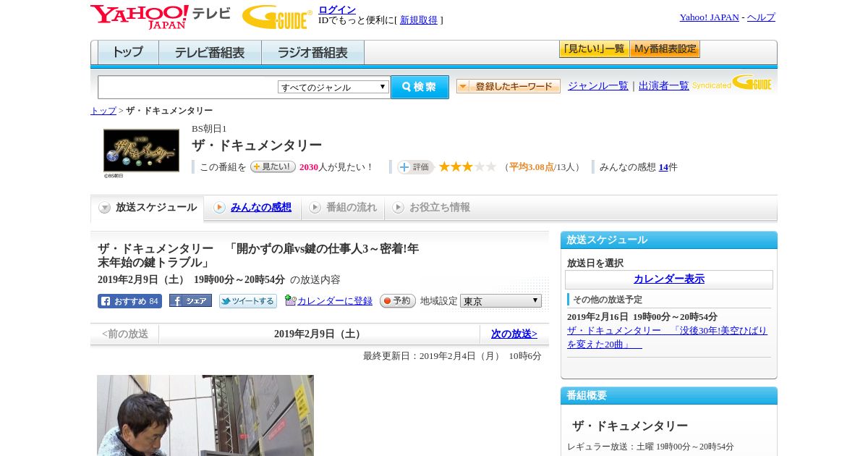Screen dimensions: 868x456
Task: Click the Twitter ツイートする button
Action: pos(248,301)
